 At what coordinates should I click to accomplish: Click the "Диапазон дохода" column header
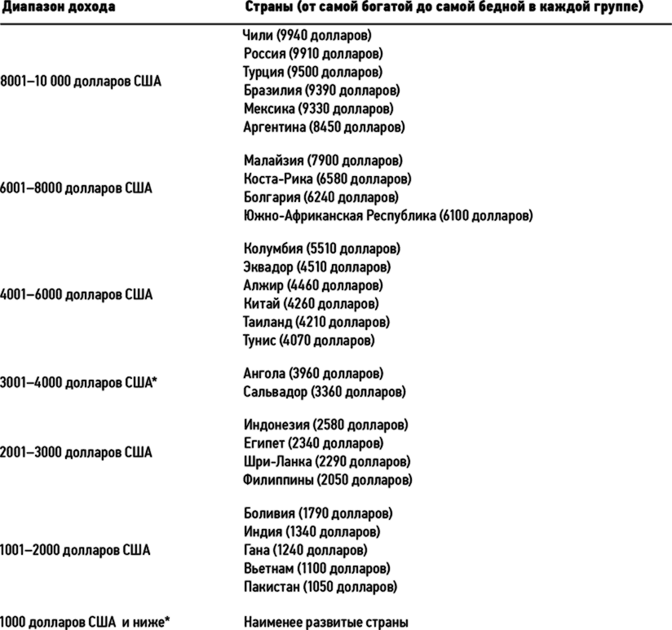[x=58, y=7]
